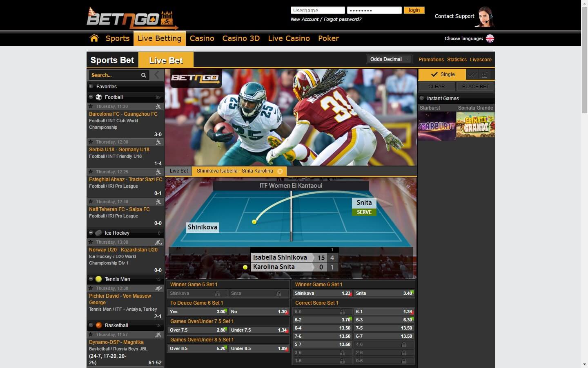Image resolution: width=588 pixels, height=368 pixels.
Task: Open live tracker icon for Naft Teheran match
Action: point(158,202)
